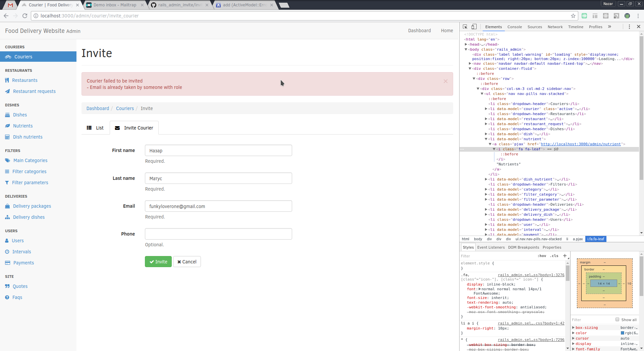Click the Styles Filter input
Screen dimensions: 644x351
[x=498, y=256]
